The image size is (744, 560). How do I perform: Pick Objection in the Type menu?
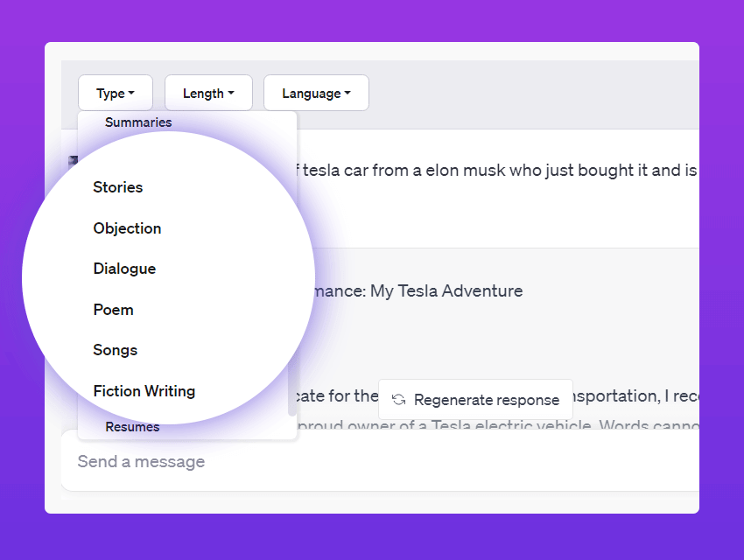pyautogui.click(x=128, y=228)
